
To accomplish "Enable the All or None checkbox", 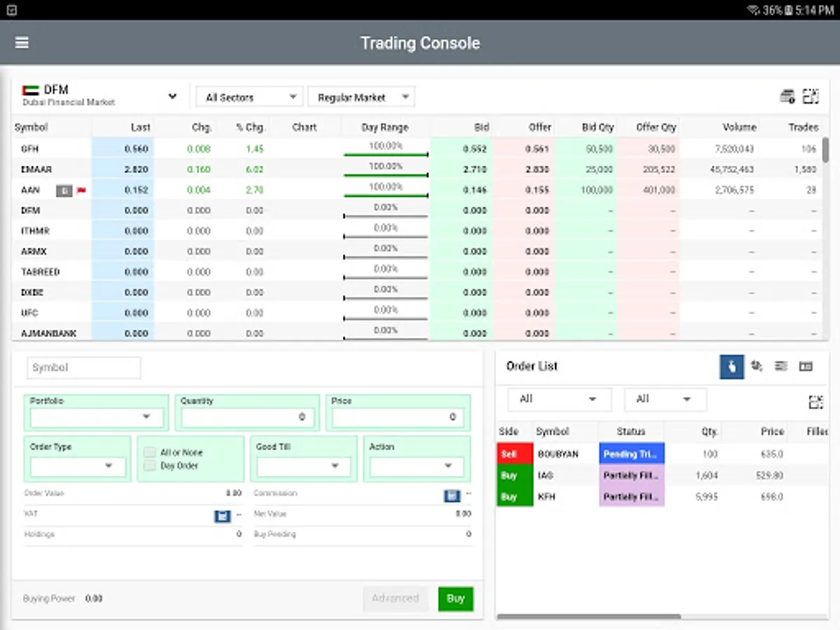I will (149, 452).
